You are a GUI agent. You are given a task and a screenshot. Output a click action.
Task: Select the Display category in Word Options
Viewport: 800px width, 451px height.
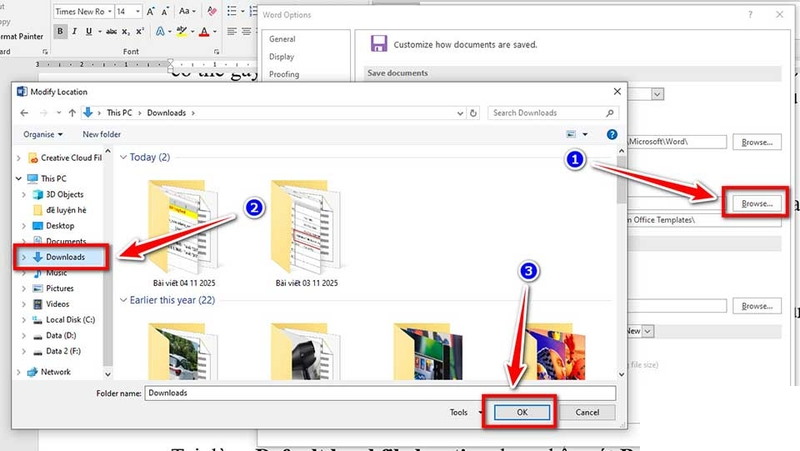coord(282,57)
